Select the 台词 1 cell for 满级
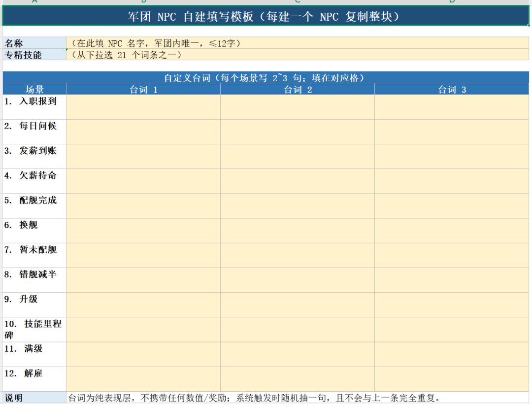This screenshot has height=404, width=532. pyautogui.click(x=143, y=355)
